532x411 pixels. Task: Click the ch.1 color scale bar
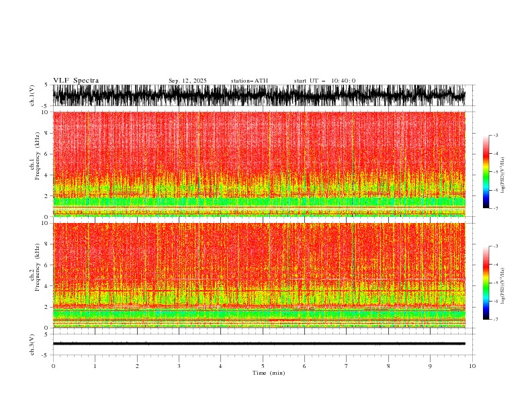pos(486,172)
